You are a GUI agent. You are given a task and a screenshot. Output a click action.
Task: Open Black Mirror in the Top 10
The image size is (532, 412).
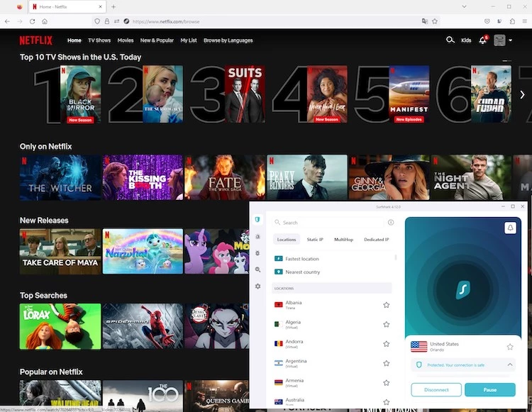click(x=80, y=94)
